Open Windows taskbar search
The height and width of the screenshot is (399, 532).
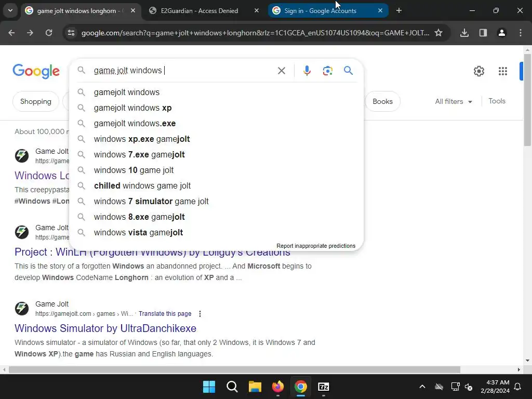(232, 387)
